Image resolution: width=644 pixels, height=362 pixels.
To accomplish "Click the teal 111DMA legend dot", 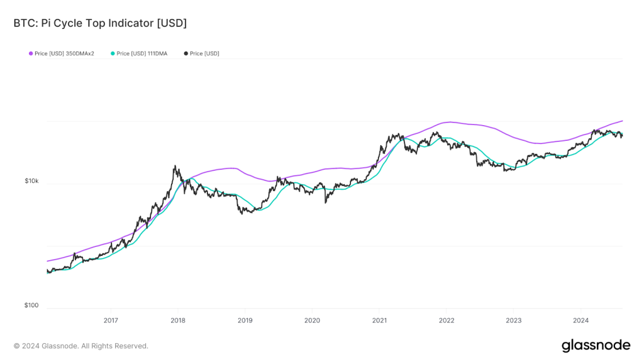I will click(113, 53).
